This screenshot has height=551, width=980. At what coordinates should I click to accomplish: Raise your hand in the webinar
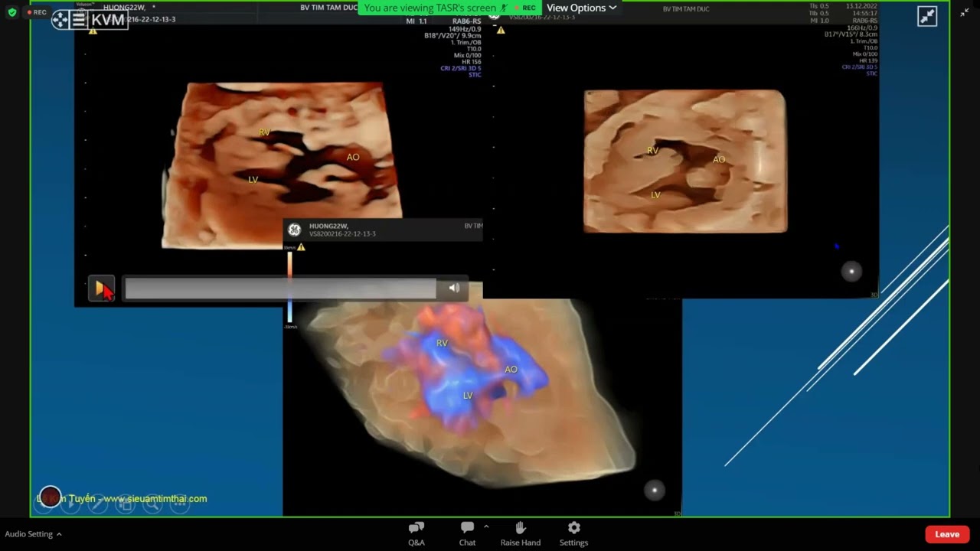pos(521,533)
